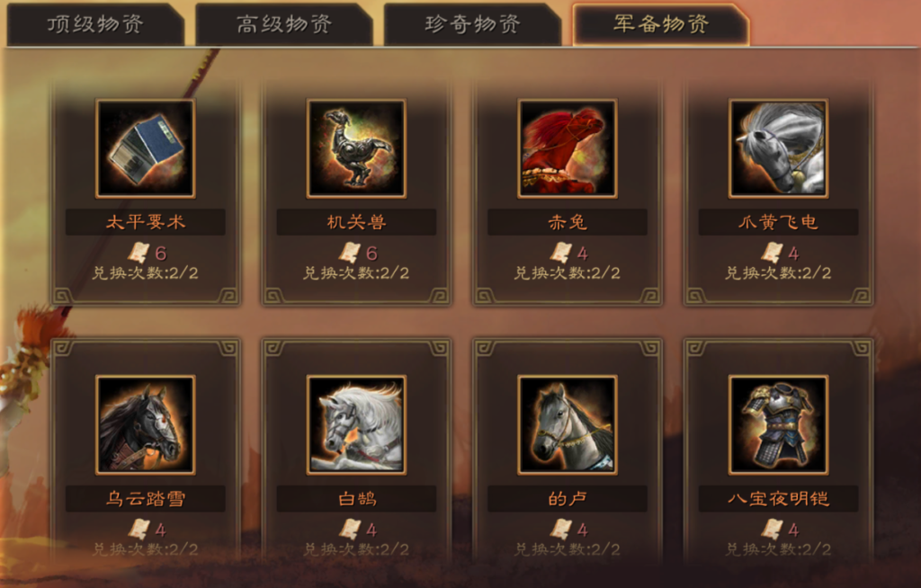Select the 乌云踏雪 black horse icon
Viewport: 921px width, 588px height.
click(145, 424)
